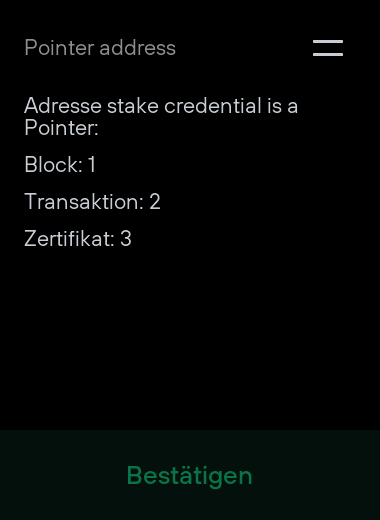Screen dimensions: 380x520
Task: Click the word "address" in the header
Action: point(137,48)
